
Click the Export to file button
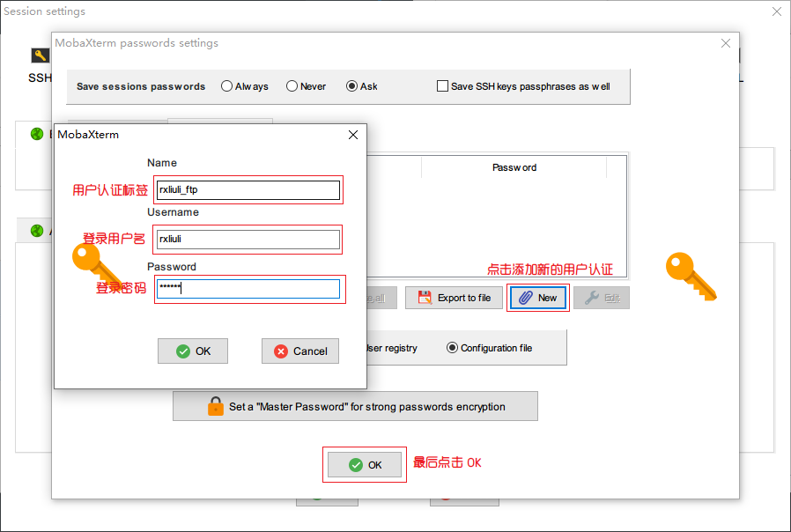[454, 298]
